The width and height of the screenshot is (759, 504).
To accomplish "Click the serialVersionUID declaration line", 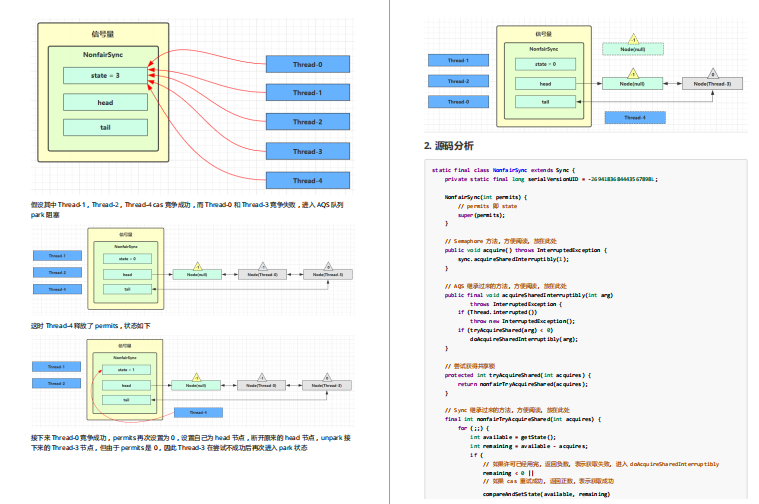I will [x=551, y=179].
